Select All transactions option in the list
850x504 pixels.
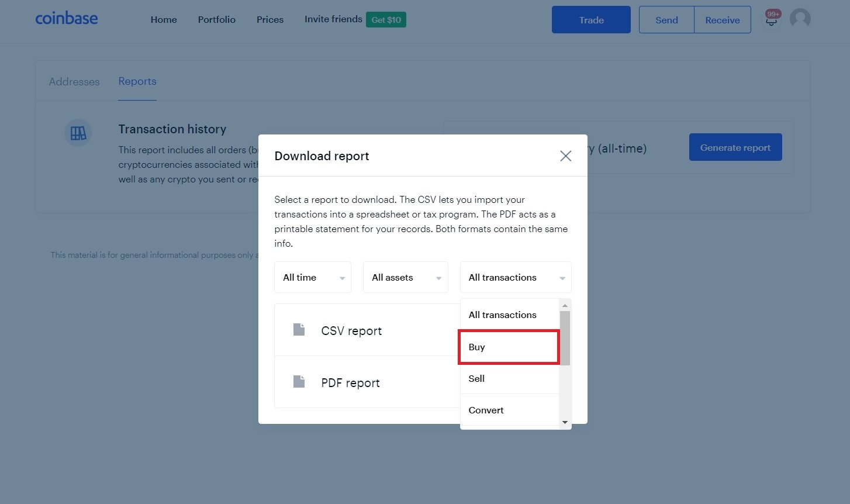click(x=510, y=315)
